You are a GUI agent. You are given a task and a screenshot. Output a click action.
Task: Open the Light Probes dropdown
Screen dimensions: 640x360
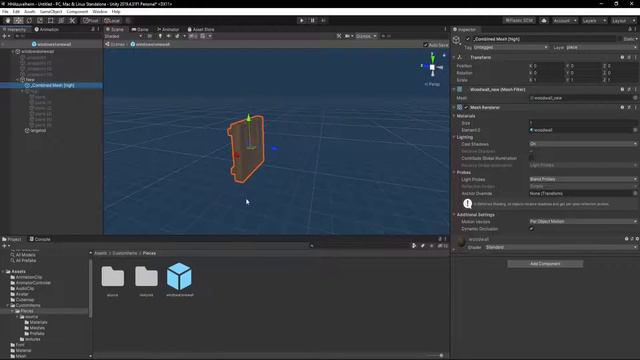click(583, 179)
